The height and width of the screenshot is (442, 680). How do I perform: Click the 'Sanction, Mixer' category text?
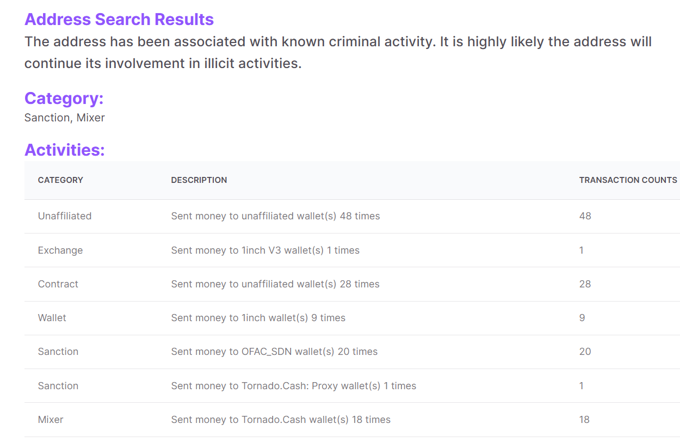(x=64, y=118)
